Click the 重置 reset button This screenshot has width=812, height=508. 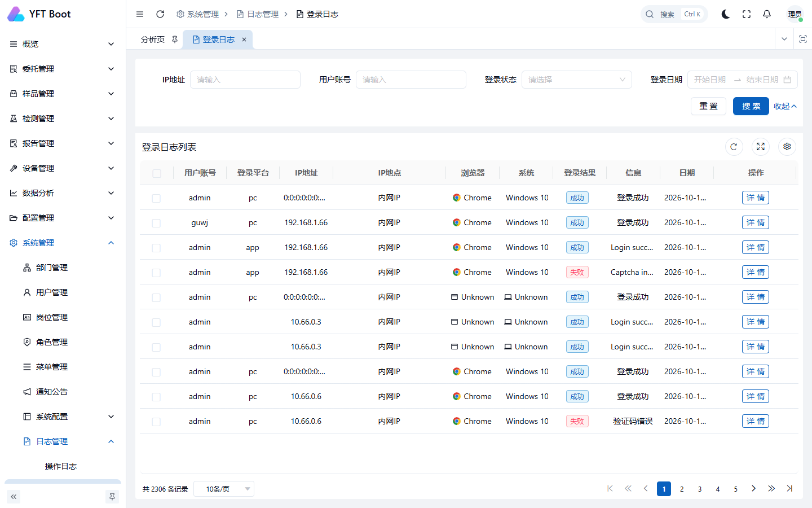(x=708, y=106)
